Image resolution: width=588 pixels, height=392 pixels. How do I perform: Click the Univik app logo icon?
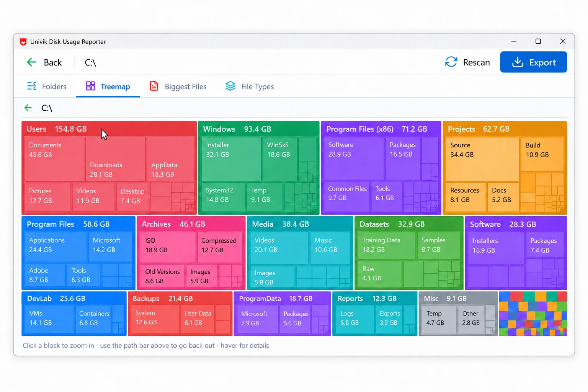23,42
